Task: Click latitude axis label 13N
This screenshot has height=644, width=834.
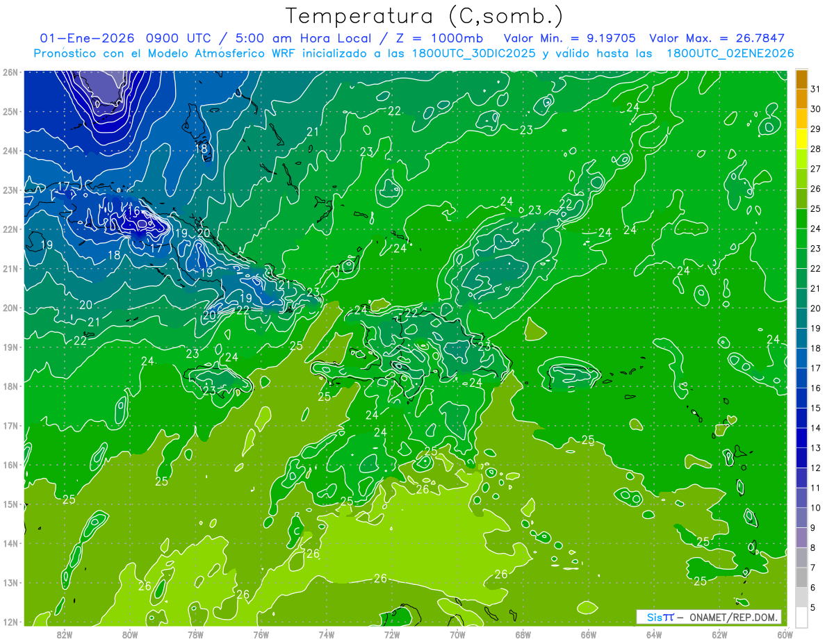Action: (x=10, y=582)
